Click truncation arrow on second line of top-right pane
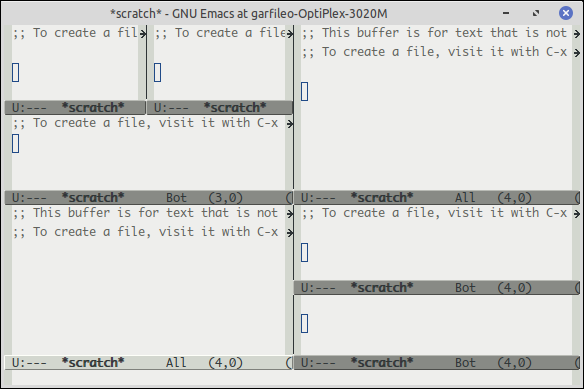Viewport: 584px width, 389px height. click(x=577, y=53)
